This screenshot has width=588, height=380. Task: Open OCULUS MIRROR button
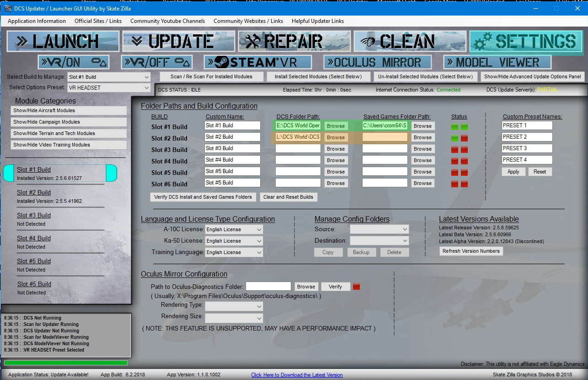click(x=378, y=62)
